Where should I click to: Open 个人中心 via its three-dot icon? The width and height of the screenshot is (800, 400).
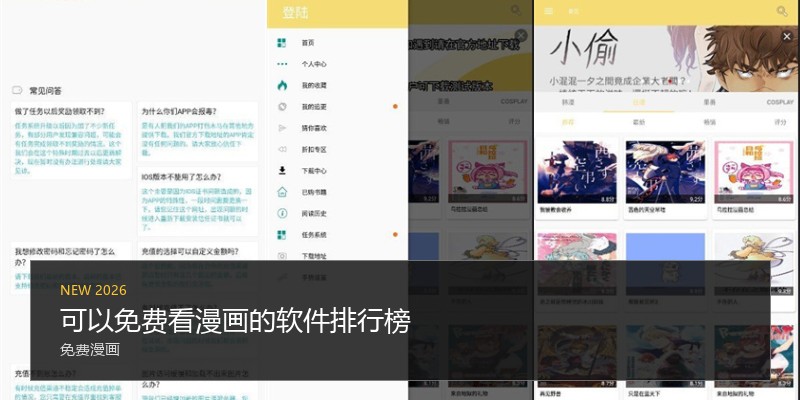(282, 64)
